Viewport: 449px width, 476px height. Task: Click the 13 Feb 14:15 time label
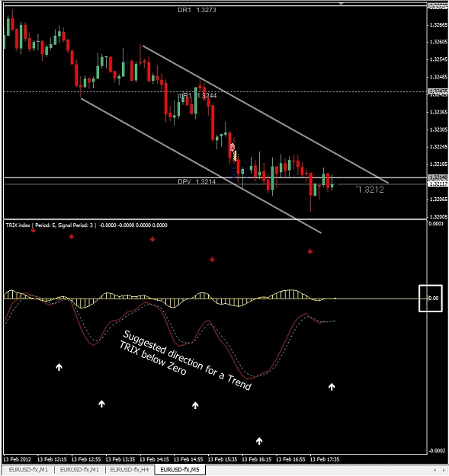[154, 459]
